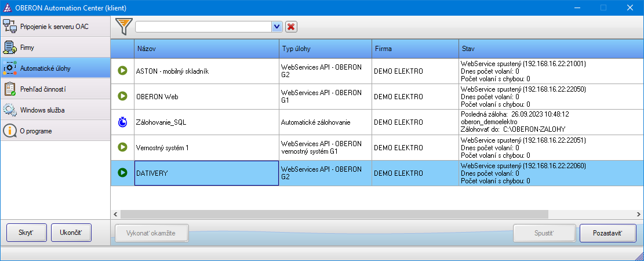Click the play status icon of OBERON Web row
The height and width of the screenshot is (261, 644).
pos(122,96)
